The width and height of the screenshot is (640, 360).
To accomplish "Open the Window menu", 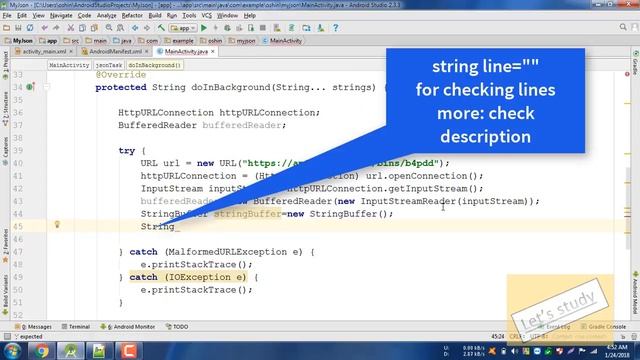I will (227, 16).
